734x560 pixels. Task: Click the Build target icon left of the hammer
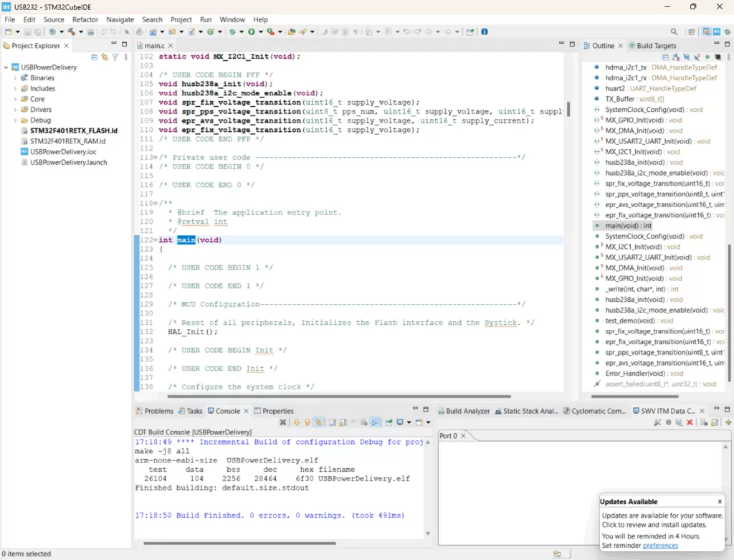pos(52,32)
